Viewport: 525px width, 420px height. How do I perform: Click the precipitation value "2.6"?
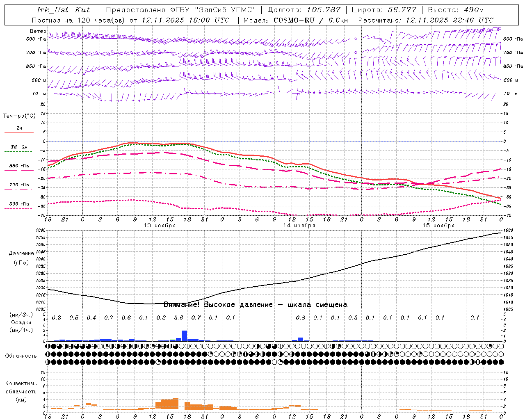[x=178, y=318]
